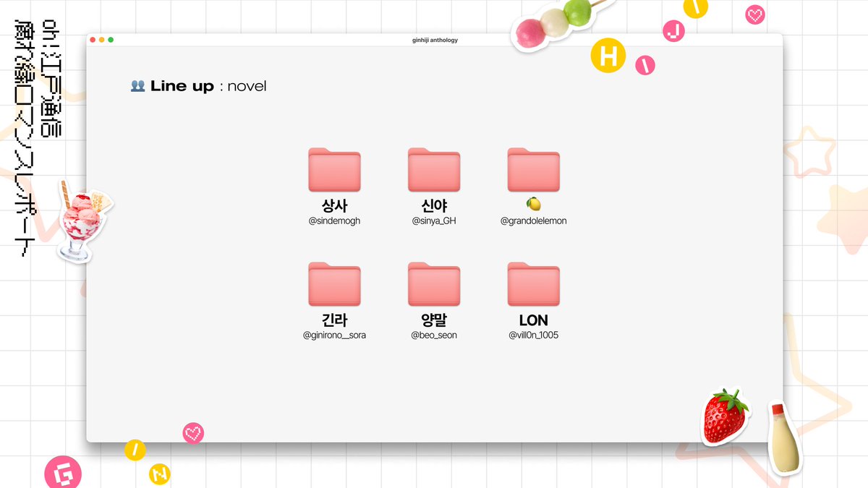Image resolution: width=868 pixels, height=488 pixels.
Task: Click the pink J badge
Action: click(673, 30)
